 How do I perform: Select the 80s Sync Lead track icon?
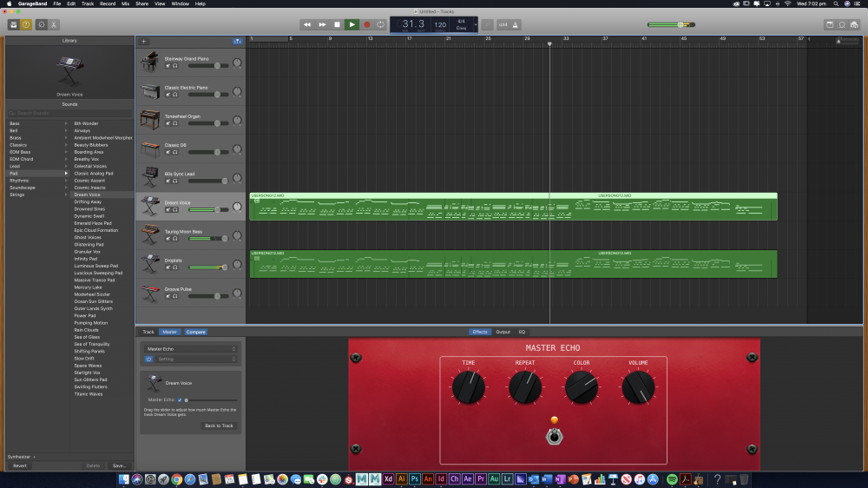(x=150, y=177)
